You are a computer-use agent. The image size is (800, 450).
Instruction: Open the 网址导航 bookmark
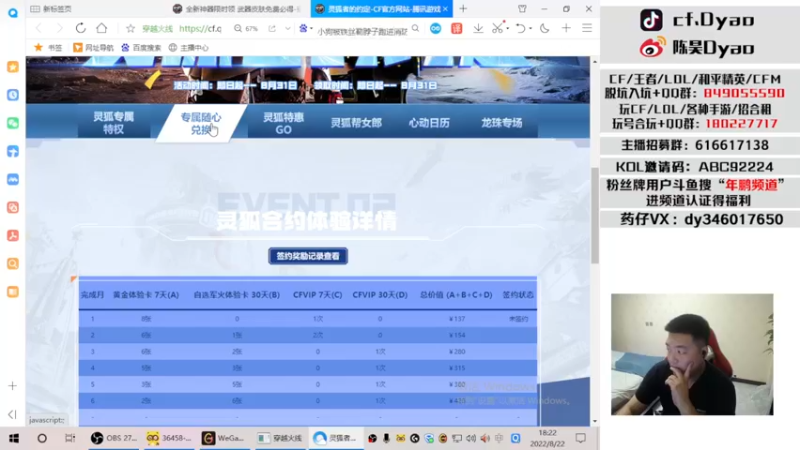93,47
